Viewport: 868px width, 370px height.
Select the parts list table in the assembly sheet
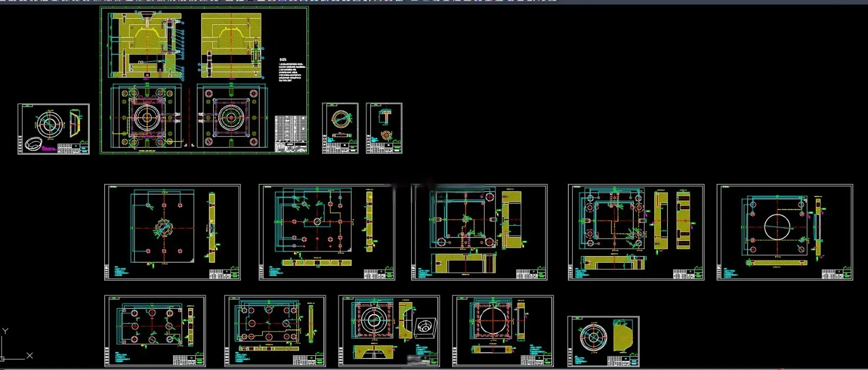(291, 134)
